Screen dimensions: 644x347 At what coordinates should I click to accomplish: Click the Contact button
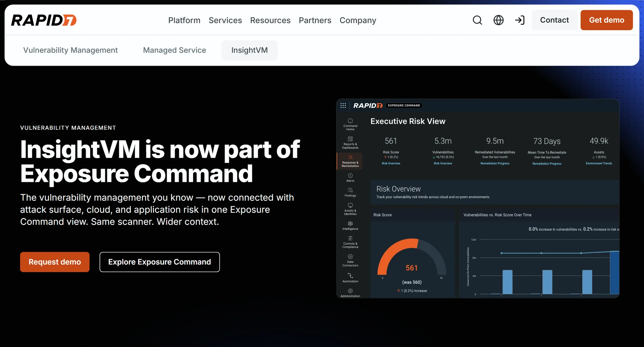click(554, 20)
